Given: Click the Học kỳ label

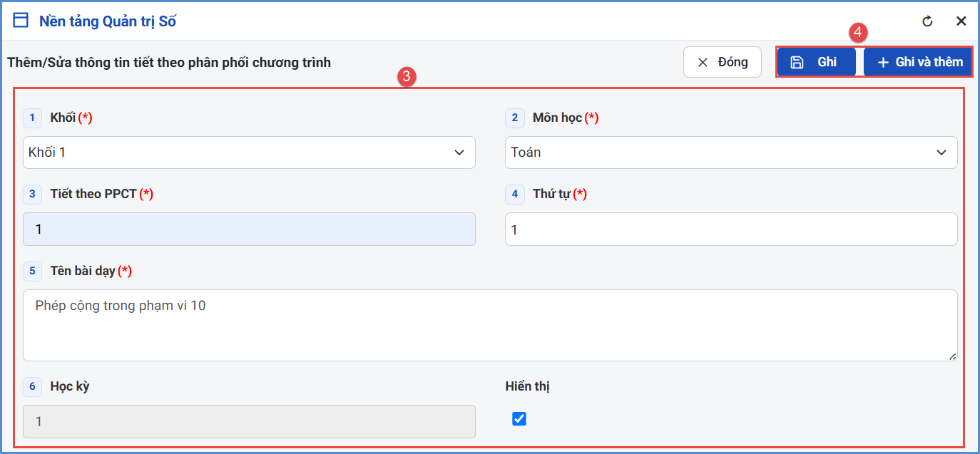Looking at the screenshot, I should tap(70, 387).
